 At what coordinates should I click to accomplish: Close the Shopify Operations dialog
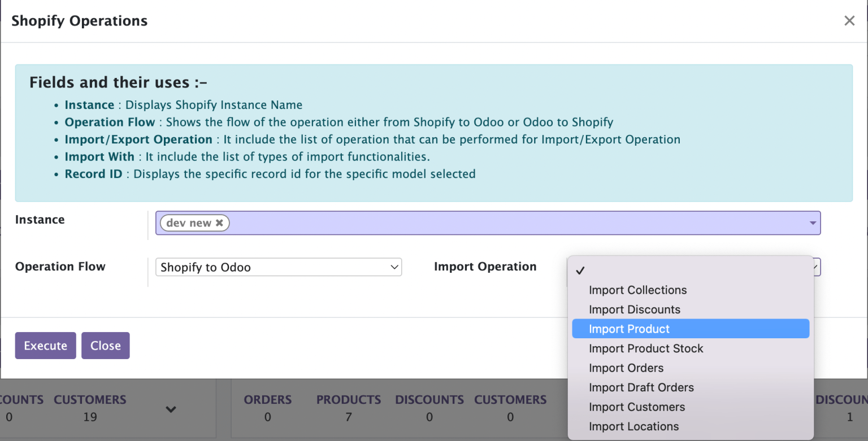tap(849, 20)
